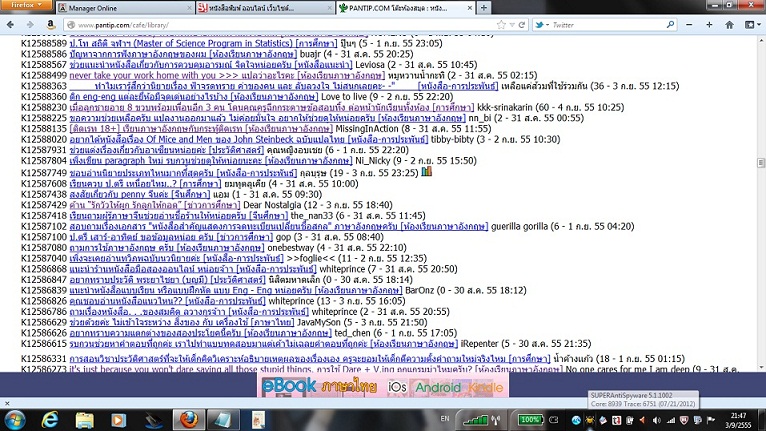Switch to the Firefox taskbar button
The height and width of the screenshot is (431, 766).
(x=188, y=420)
